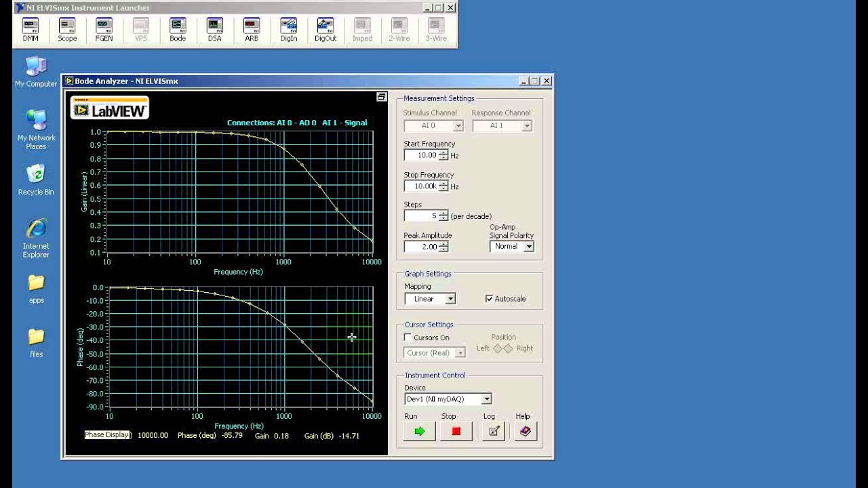
Task: Launch the Scope instrument
Action: click(x=67, y=30)
